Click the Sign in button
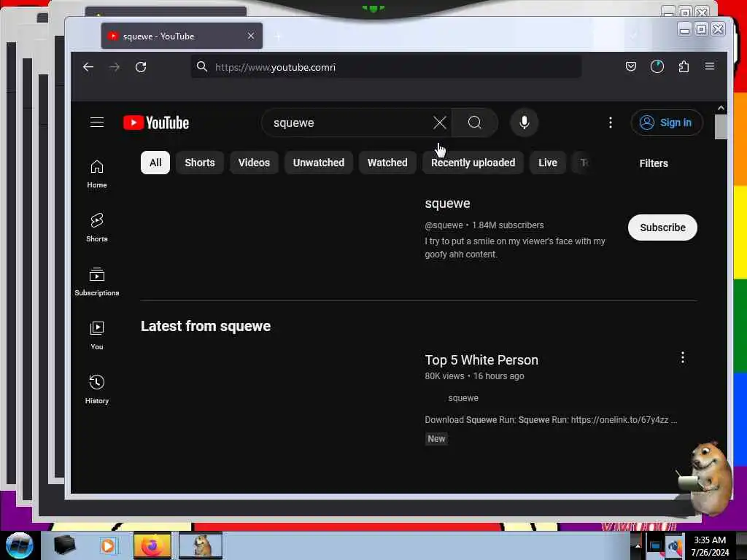The image size is (747, 560). 667,122
